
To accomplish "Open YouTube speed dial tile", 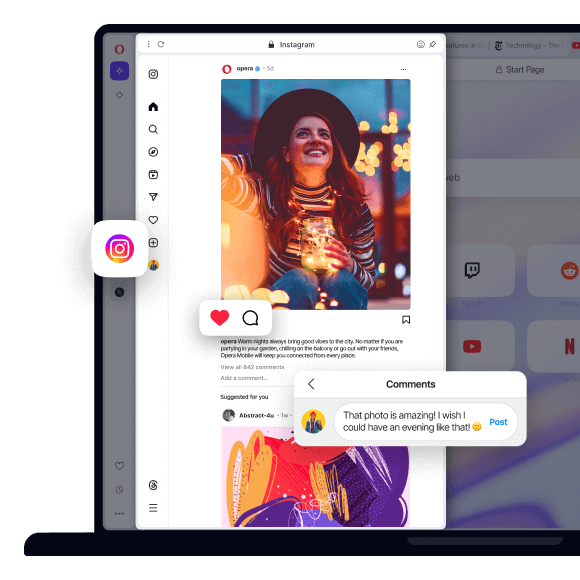I will (481, 346).
